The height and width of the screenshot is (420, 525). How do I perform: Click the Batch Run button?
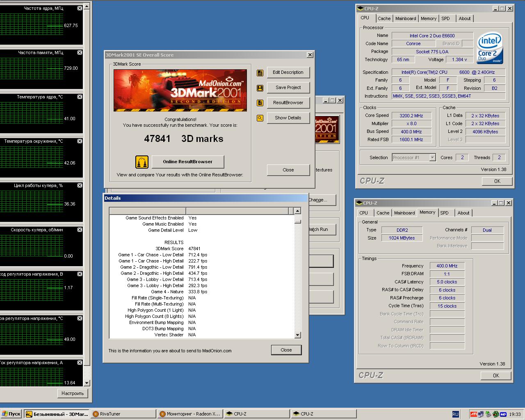click(x=323, y=229)
